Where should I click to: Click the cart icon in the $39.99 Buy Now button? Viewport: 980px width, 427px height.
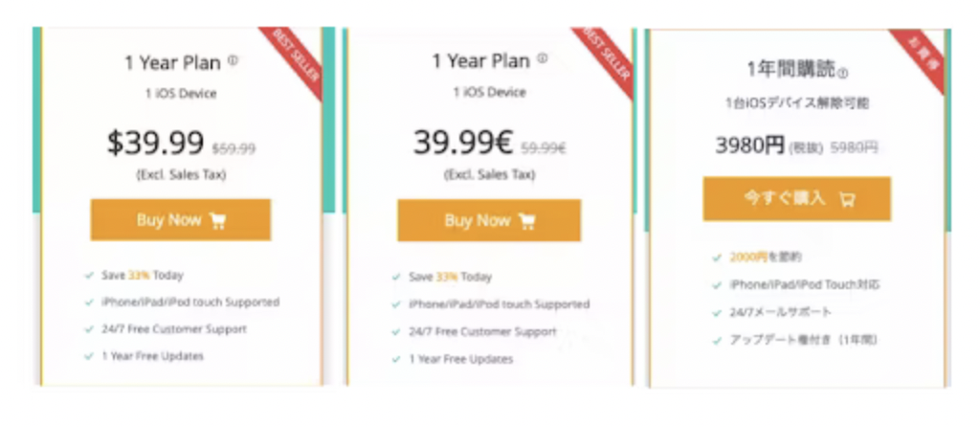tap(218, 220)
